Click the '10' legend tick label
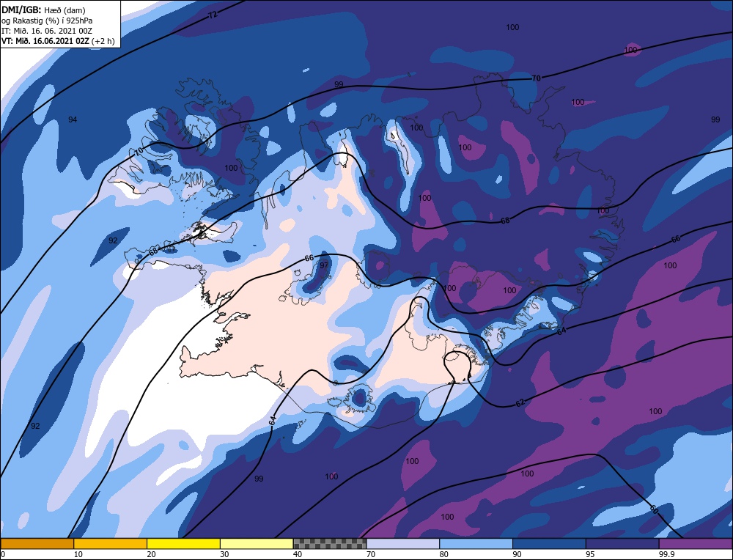 pos(78,554)
